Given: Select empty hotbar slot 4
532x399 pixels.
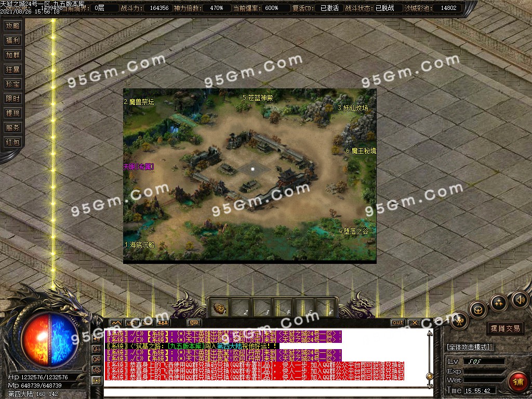Looking at the screenshot, I should 283,309.
